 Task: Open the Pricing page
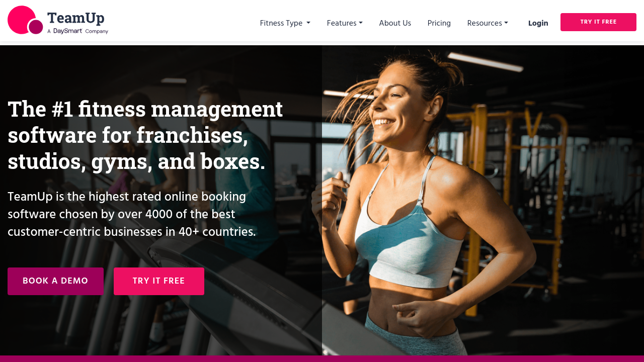click(x=439, y=23)
